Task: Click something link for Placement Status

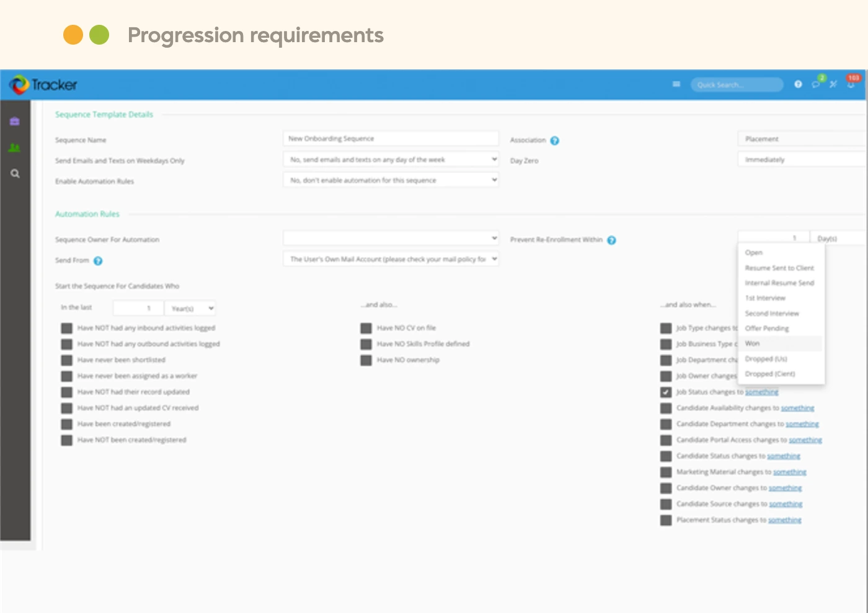Action: click(x=785, y=520)
